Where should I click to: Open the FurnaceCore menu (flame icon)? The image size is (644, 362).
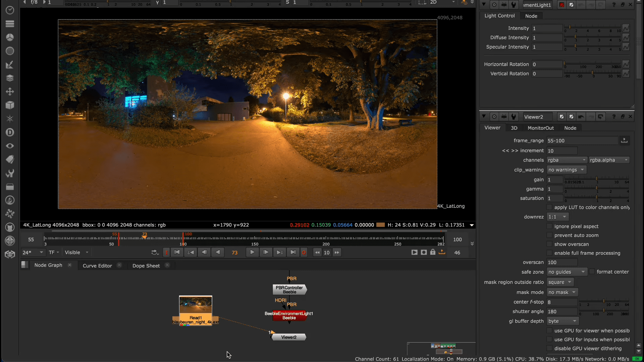[10, 200]
